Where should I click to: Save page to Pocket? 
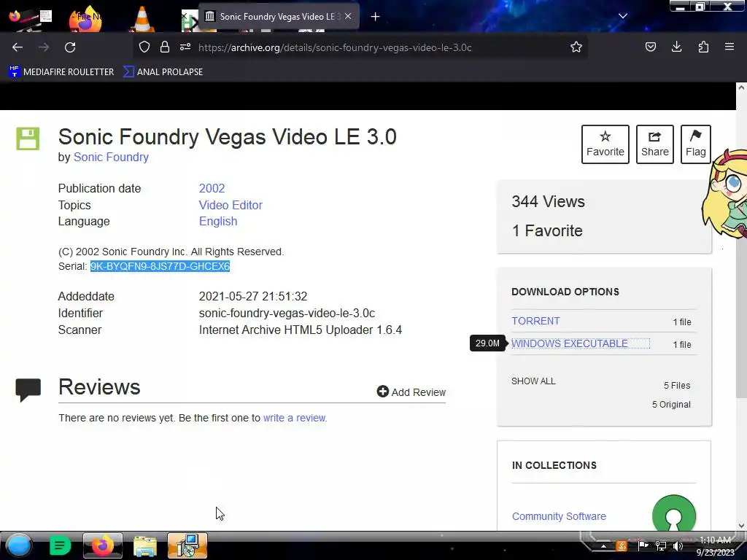click(651, 47)
